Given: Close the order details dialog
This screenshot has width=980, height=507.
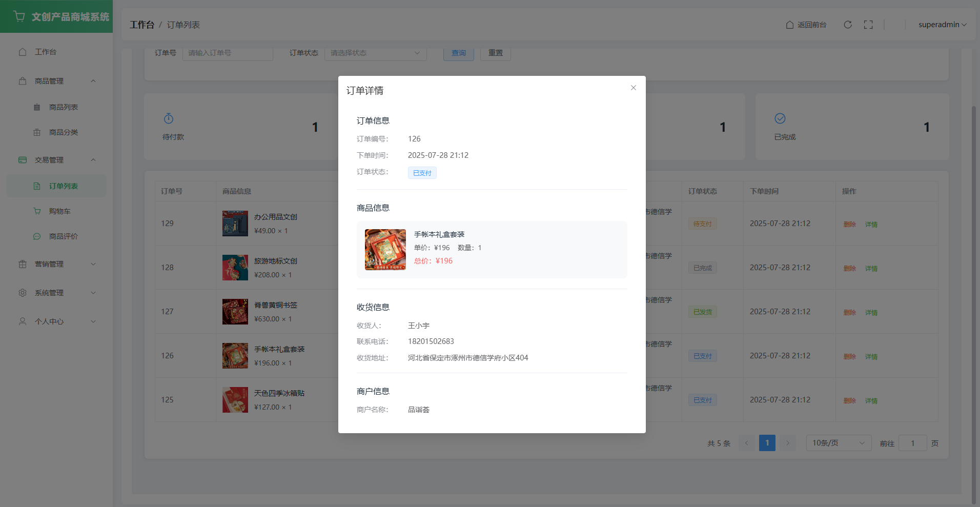Looking at the screenshot, I should [634, 88].
